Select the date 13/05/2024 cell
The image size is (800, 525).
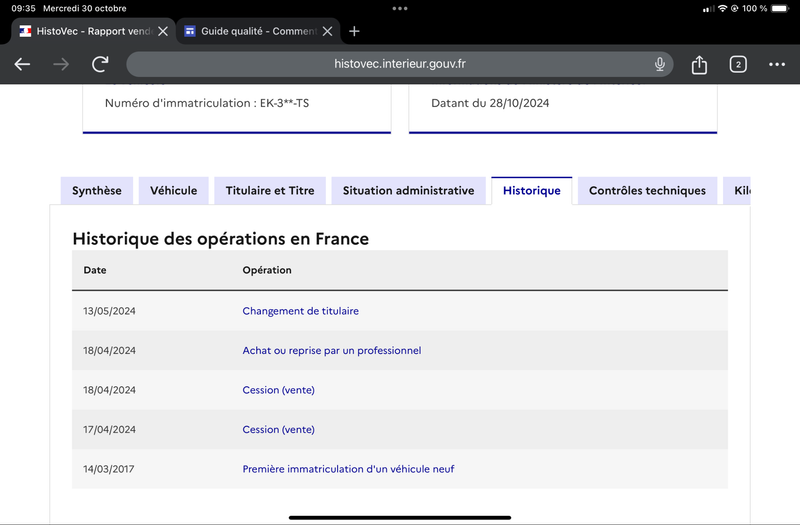[109, 311]
